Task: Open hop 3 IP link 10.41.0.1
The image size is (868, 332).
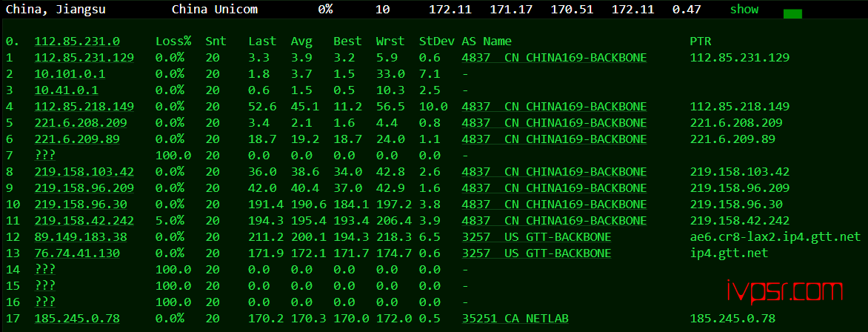Action: pos(67,90)
